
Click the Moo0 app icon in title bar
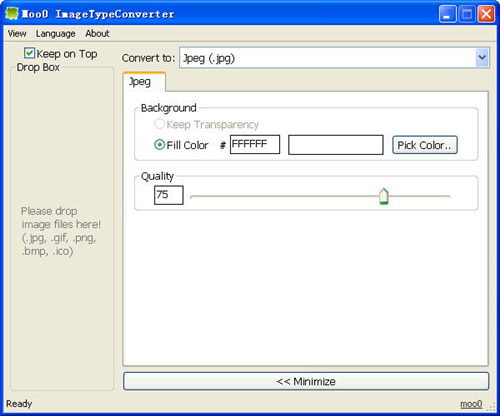coord(12,13)
